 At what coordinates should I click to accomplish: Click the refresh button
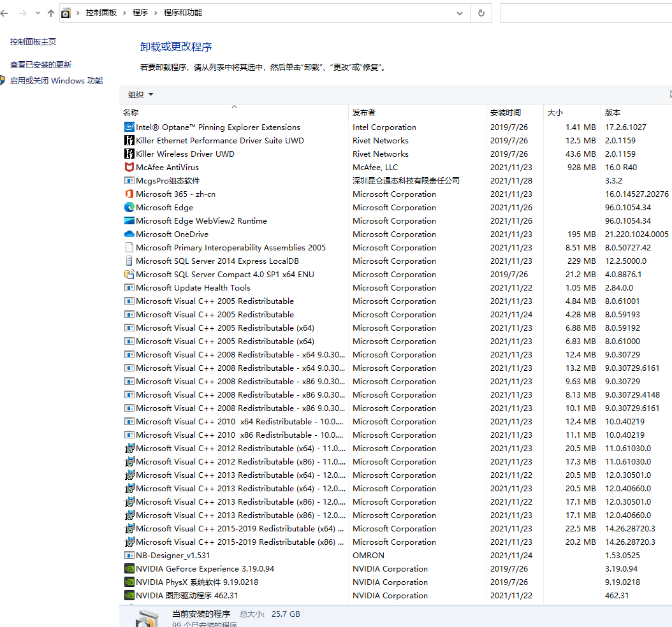click(481, 13)
